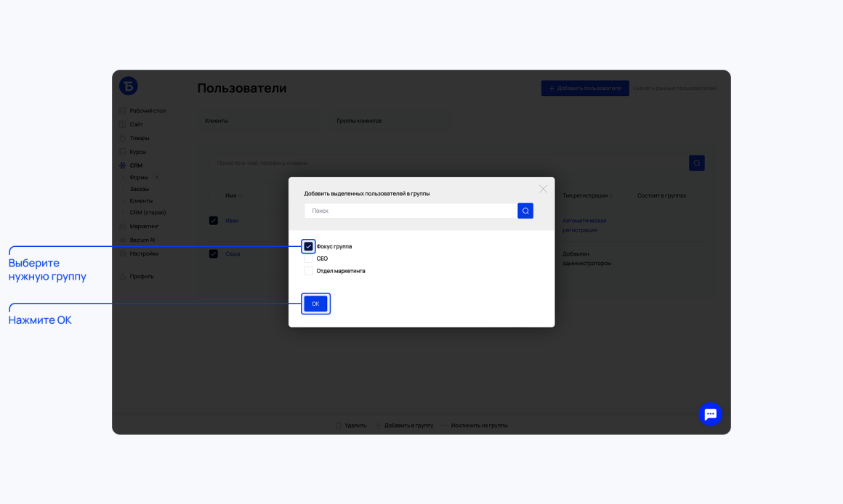Click Удалить in bottom bar
843x504 pixels.
pyautogui.click(x=355, y=425)
